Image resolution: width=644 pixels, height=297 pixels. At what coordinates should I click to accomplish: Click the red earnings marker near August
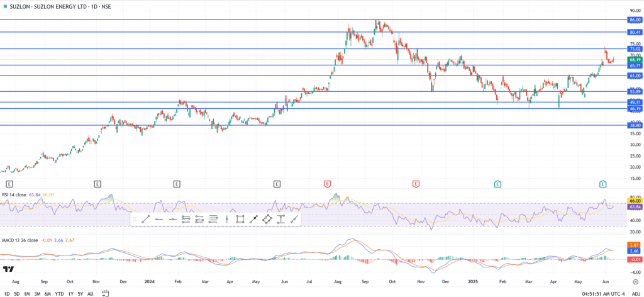tap(327, 184)
